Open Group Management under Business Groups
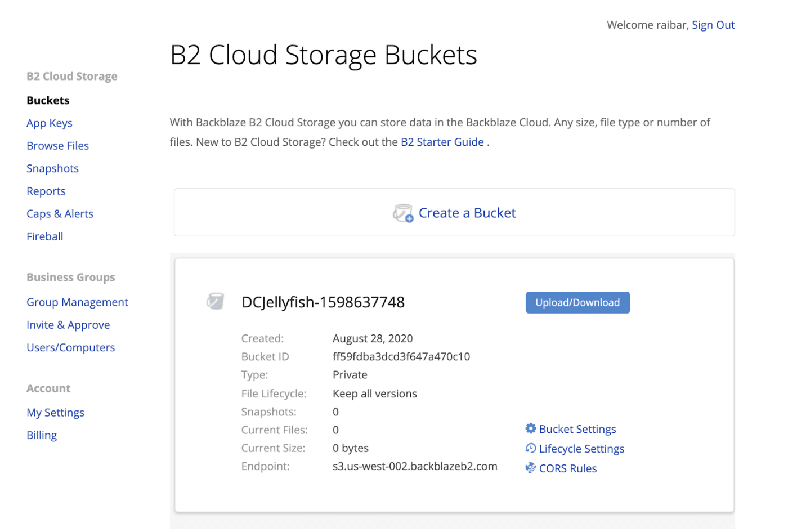Image resolution: width=788 pixels, height=532 pixels. [x=77, y=302]
